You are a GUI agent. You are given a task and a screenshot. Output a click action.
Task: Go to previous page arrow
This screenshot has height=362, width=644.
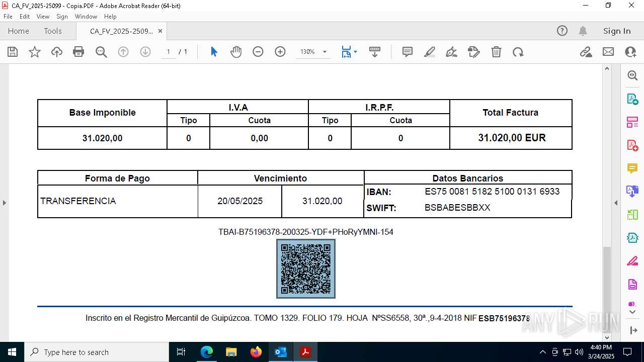[x=123, y=52]
